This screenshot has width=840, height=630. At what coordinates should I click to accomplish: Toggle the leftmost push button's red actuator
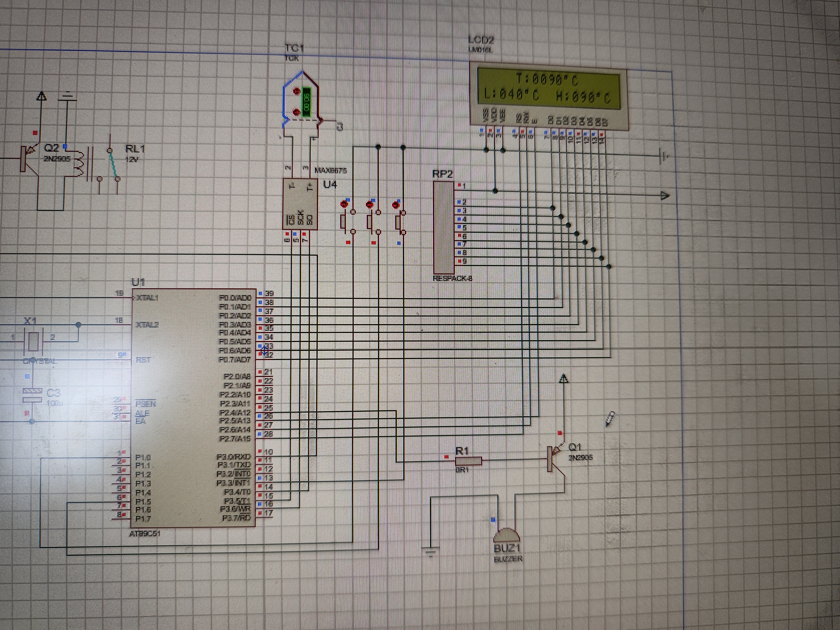pos(344,205)
